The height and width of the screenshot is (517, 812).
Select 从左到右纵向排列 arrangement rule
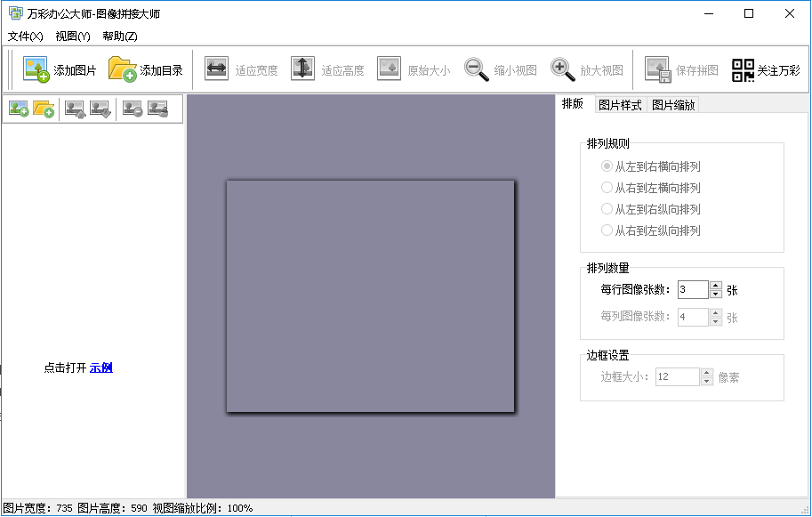click(607, 208)
